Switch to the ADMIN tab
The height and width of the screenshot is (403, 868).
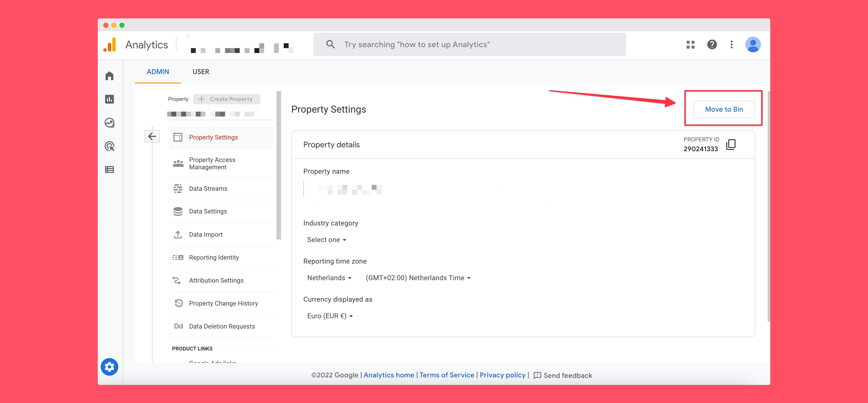coord(158,72)
